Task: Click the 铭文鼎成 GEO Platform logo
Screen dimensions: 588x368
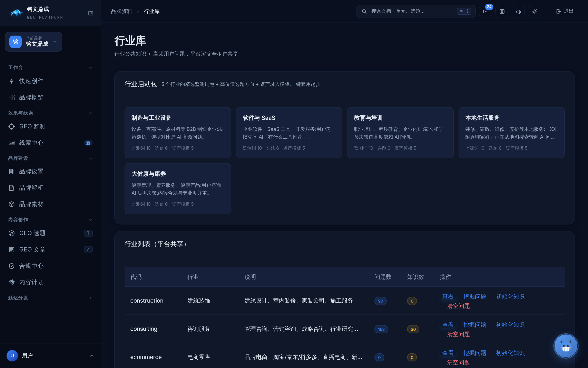Action: pyautogui.click(x=36, y=13)
